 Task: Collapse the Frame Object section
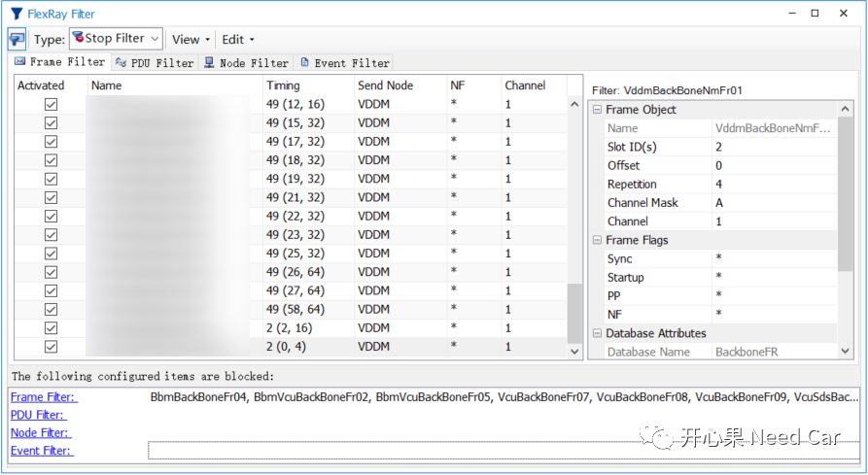pyautogui.click(x=597, y=110)
